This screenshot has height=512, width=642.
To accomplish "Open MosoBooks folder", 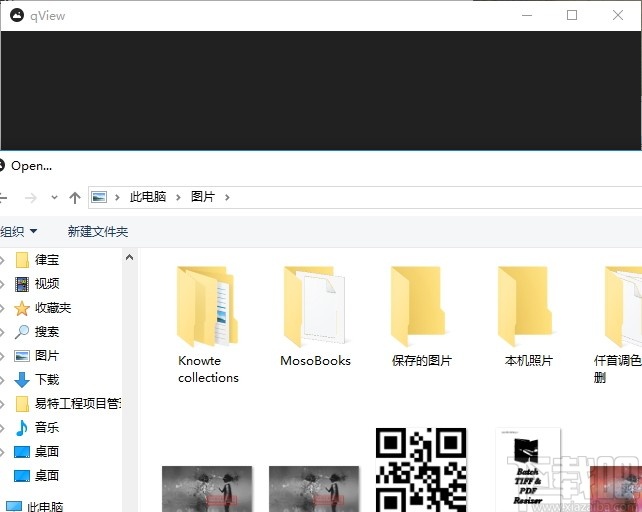I will [315, 316].
